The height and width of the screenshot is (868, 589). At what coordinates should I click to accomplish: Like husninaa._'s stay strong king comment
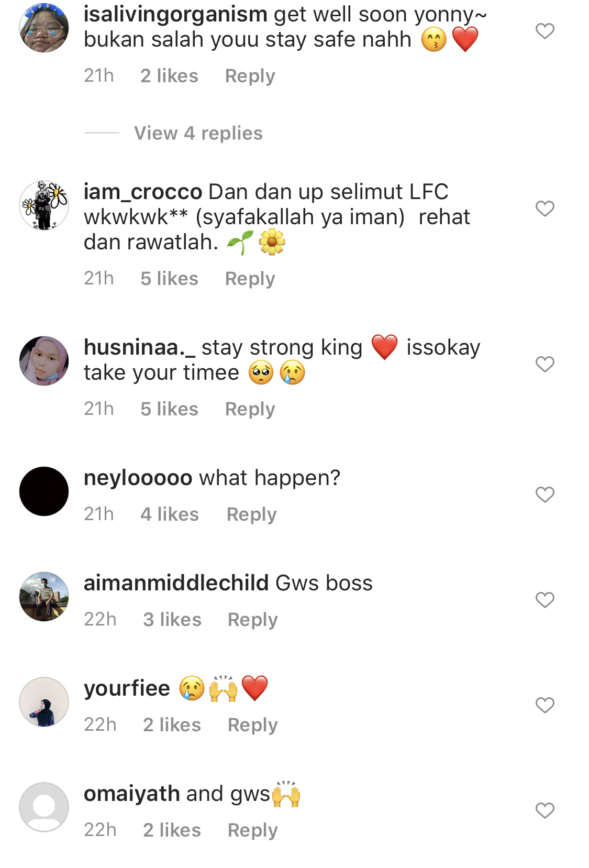click(544, 364)
